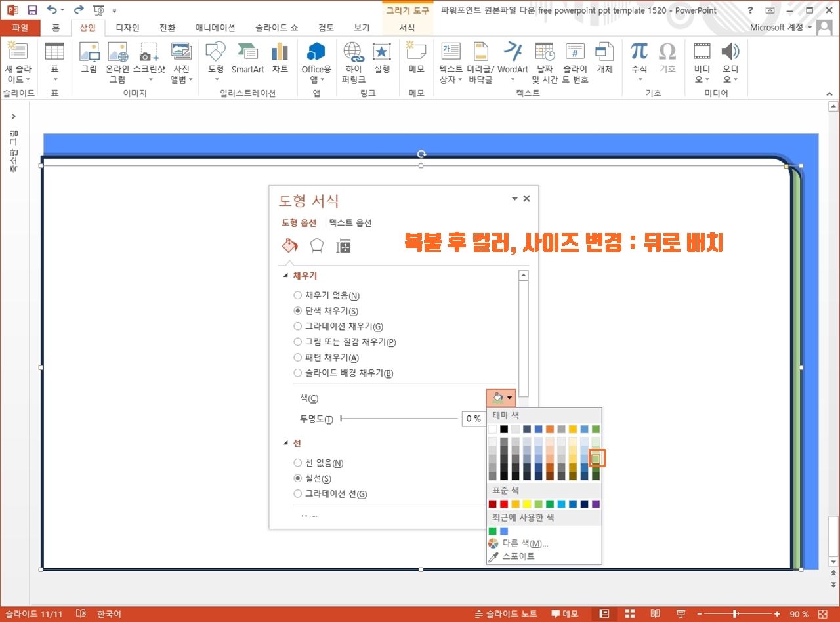This screenshot has width=840, height=622.
Task: Close the 도형 서식 format shape pane
Action: [x=526, y=199]
